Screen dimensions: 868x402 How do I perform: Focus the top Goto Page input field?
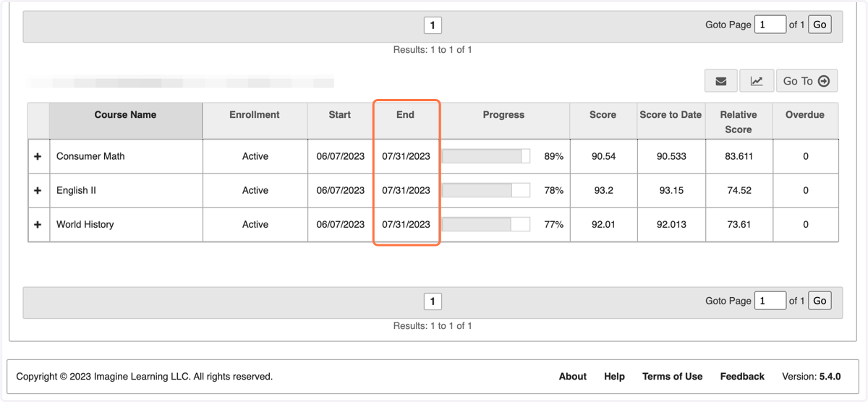click(x=770, y=25)
